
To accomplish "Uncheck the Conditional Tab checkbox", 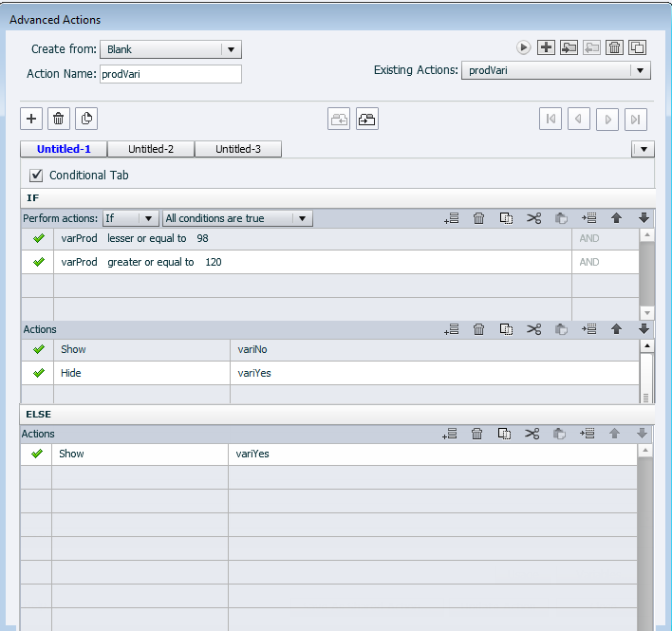I will [x=36, y=176].
